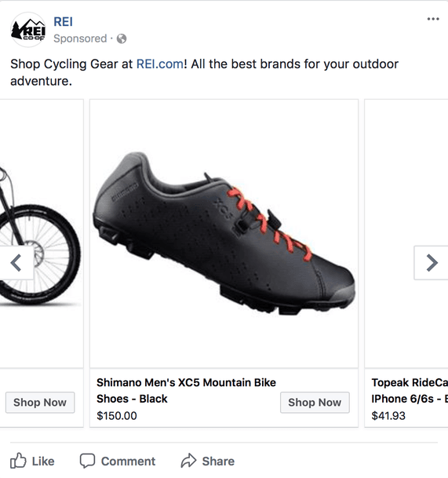Click the Share arrow icon
The height and width of the screenshot is (478, 448).
tap(188, 461)
